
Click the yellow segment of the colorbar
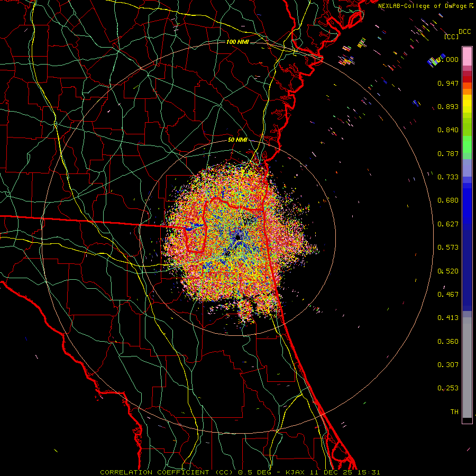(x=467, y=105)
